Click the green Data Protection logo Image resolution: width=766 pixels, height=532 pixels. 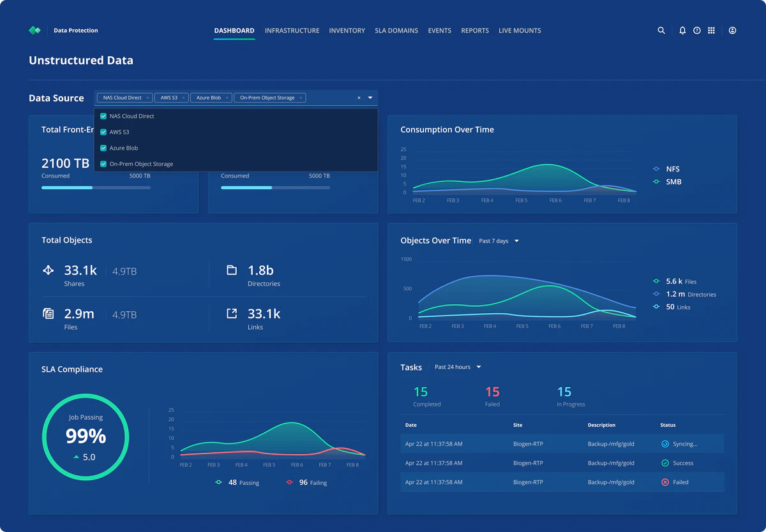click(34, 31)
